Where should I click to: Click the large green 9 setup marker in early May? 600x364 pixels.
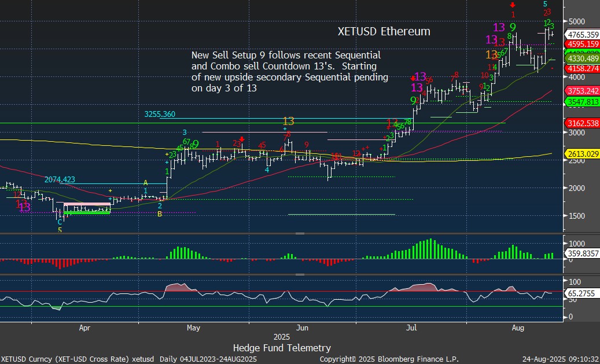(x=196, y=144)
